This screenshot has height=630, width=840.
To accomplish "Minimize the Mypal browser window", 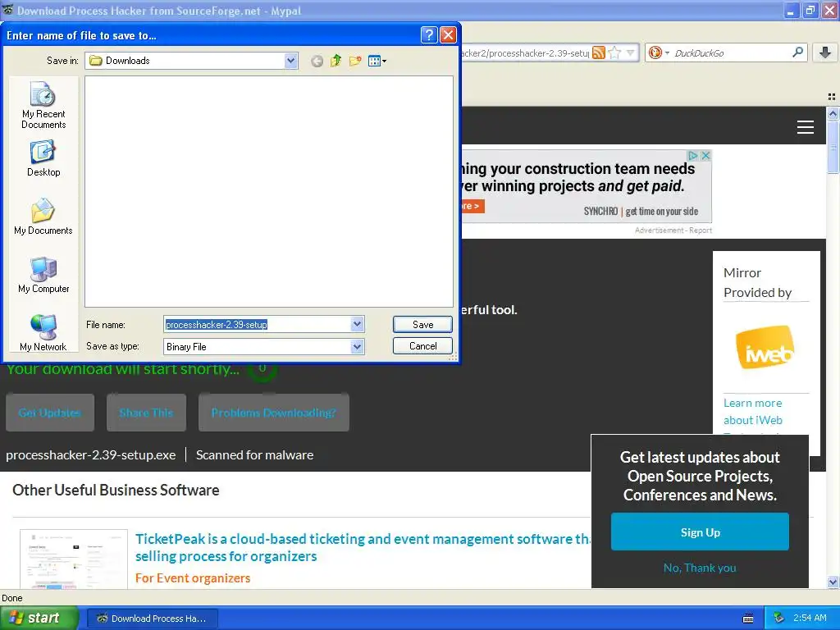I will point(792,11).
